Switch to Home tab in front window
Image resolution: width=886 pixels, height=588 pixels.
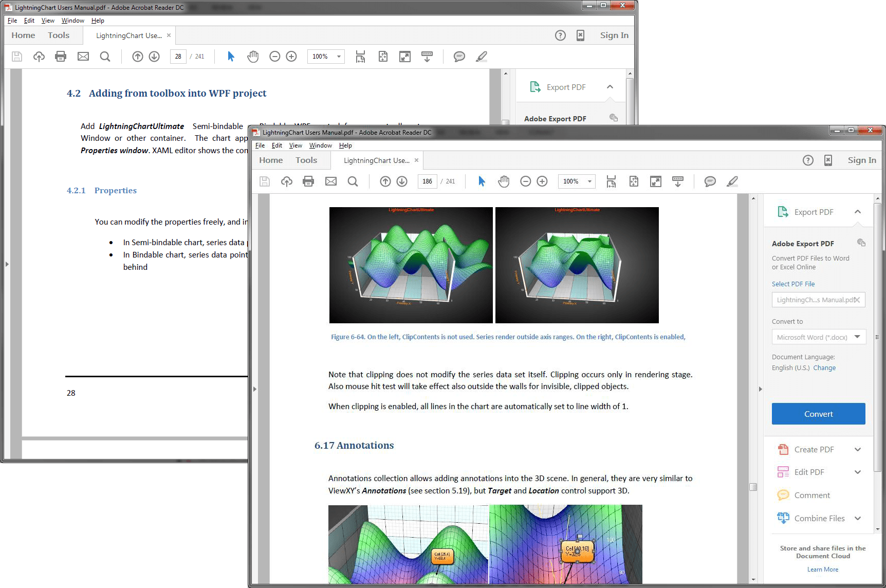coord(271,160)
